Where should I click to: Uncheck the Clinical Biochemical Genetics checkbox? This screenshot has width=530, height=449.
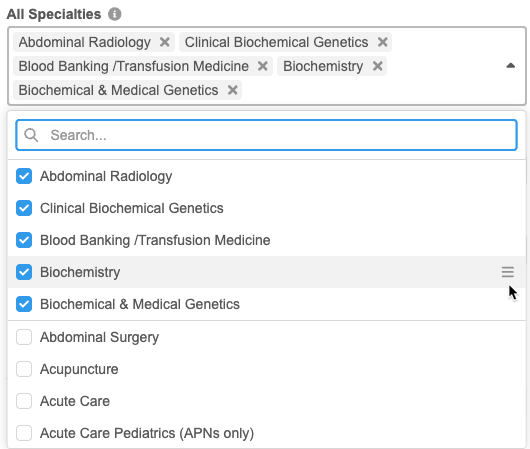point(24,208)
